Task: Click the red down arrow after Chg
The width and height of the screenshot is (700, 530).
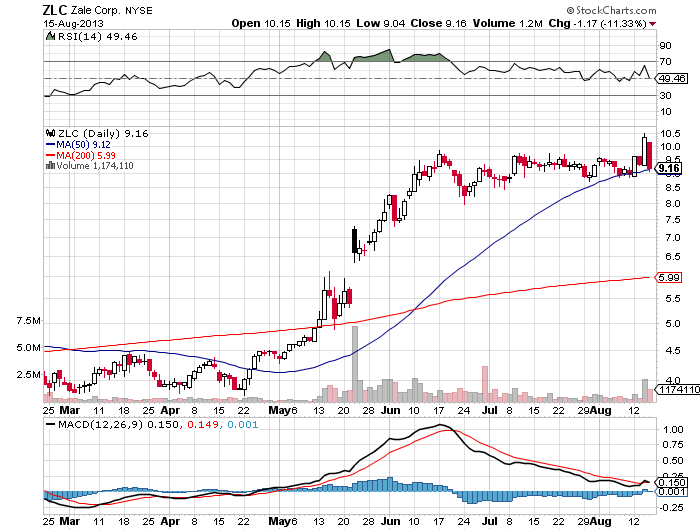Action: (652, 24)
